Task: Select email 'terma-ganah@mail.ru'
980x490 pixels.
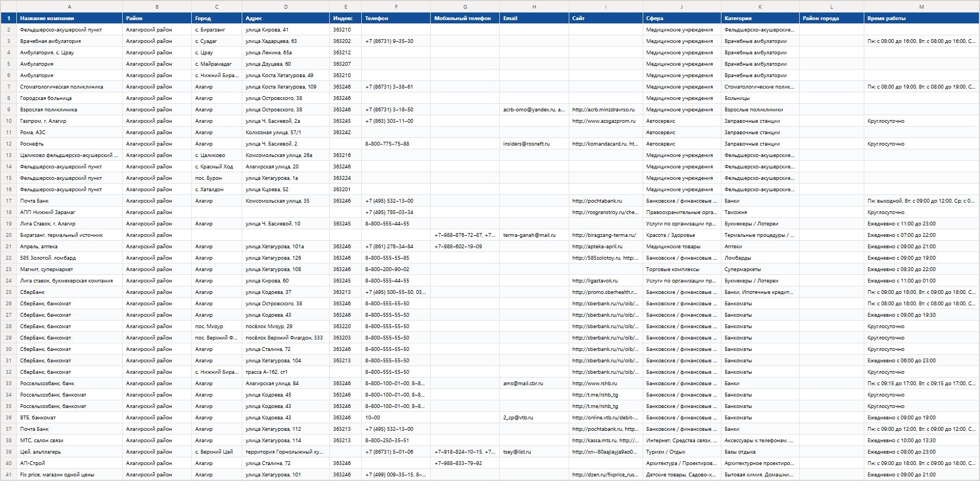Action: coord(534,235)
